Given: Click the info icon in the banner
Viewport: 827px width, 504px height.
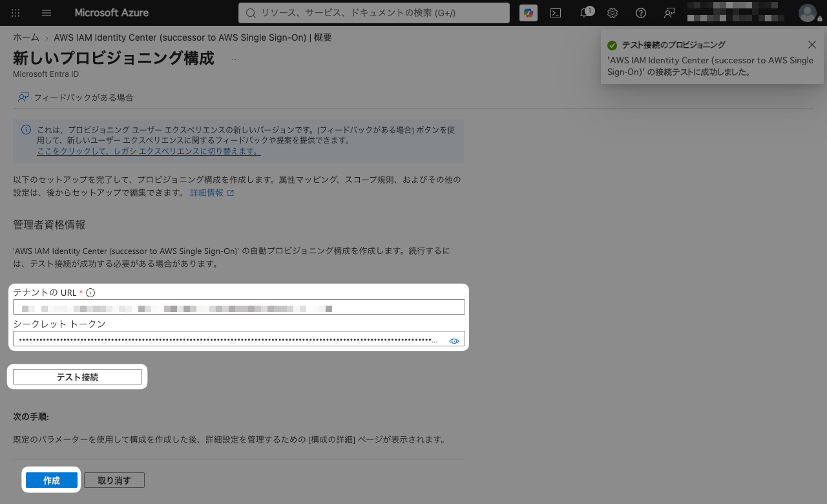Looking at the screenshot, I should point(26,129).
